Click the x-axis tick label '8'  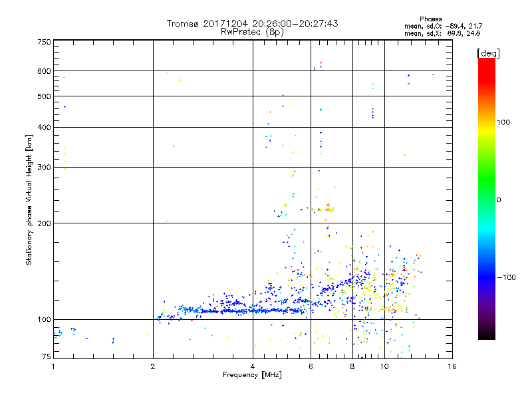click(x=352, y=366)
